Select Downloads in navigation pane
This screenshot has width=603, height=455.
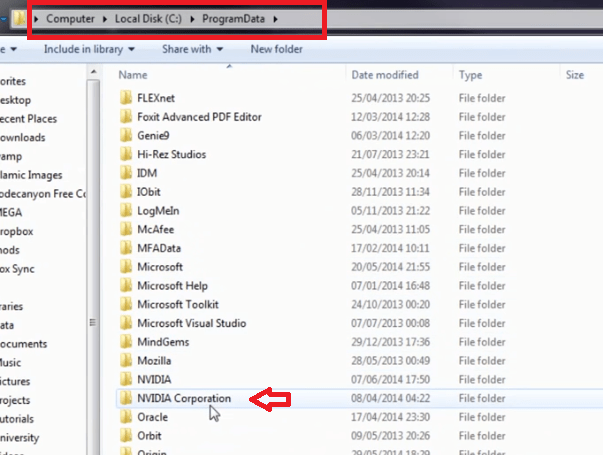[22, 138]
